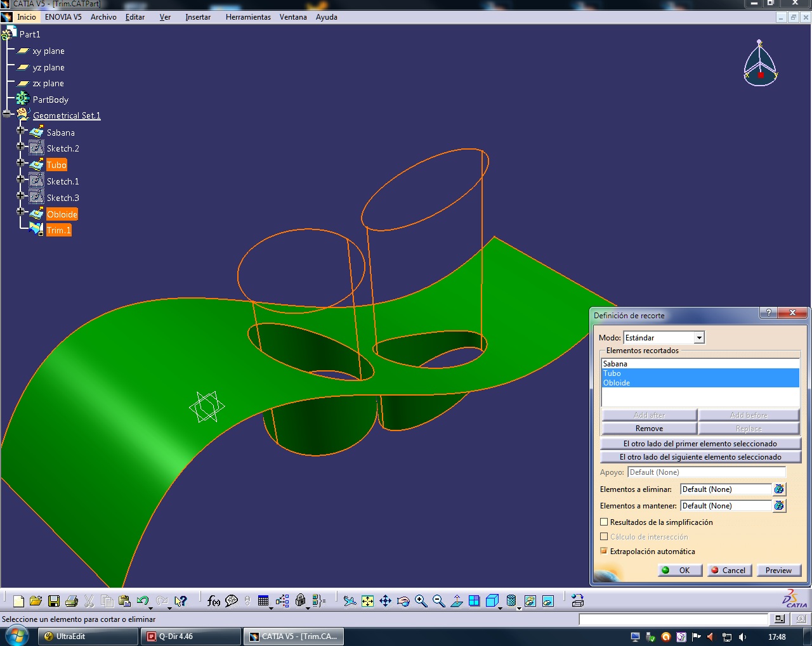Click 'El otro lado del primer elemento seleccionado'
812x646 pixels.
tap(700, 444)
